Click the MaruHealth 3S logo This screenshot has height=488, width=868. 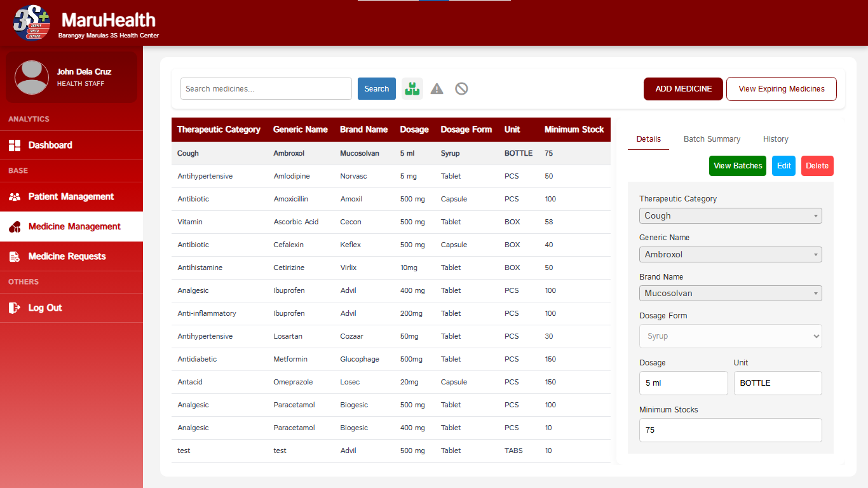pos(32,23)
